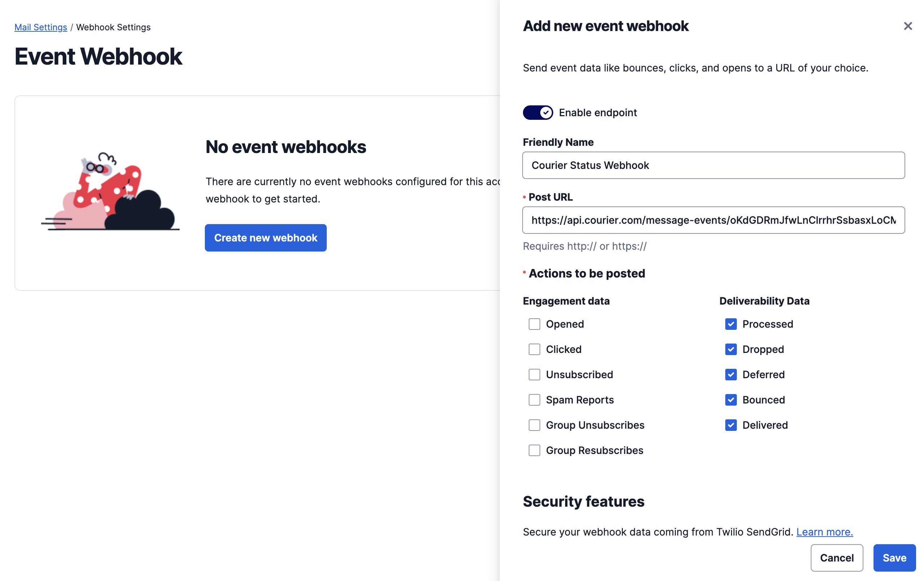Untick the Delivered checkbox
This screenshot has height=581, width=924.
[x=731, y=425]
